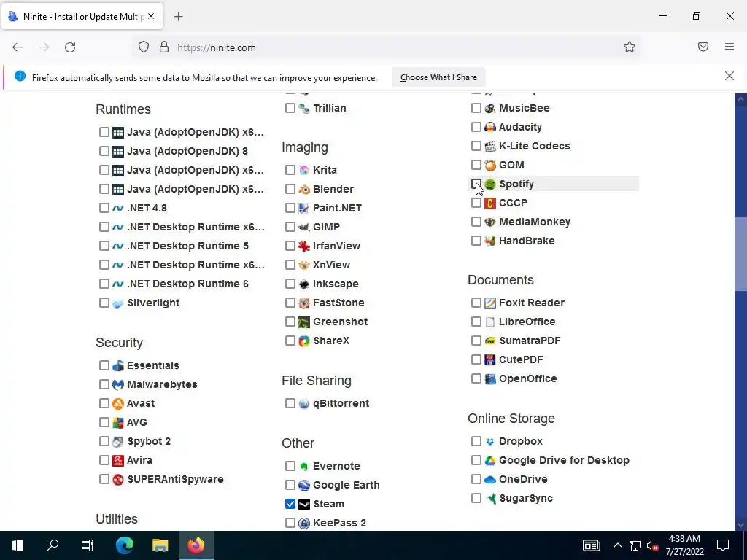Open Task View on the taskbar
The image size is (747, 560).
tap(88, 545)
